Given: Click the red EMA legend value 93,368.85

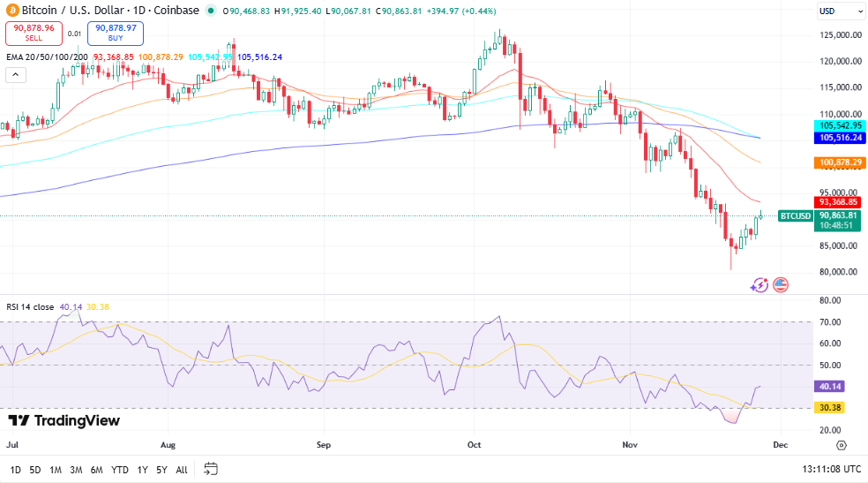Looking at the screenshot, I should (113, 57).
